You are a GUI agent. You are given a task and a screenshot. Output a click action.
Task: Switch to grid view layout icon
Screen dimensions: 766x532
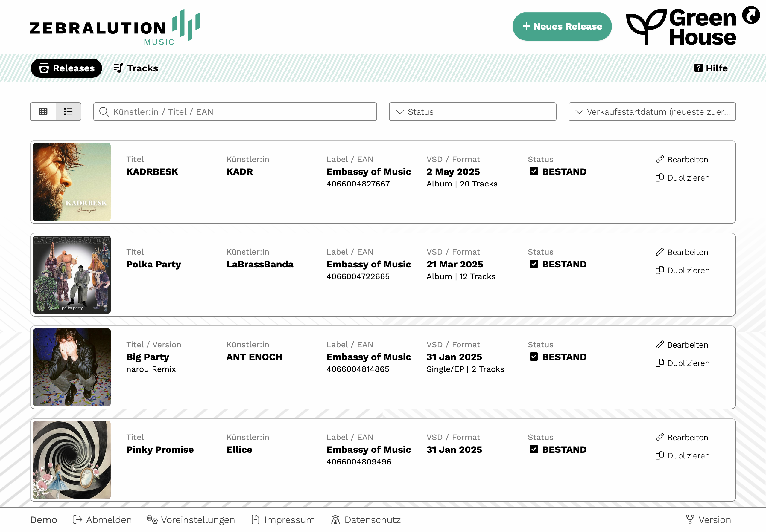pos(43,112)
